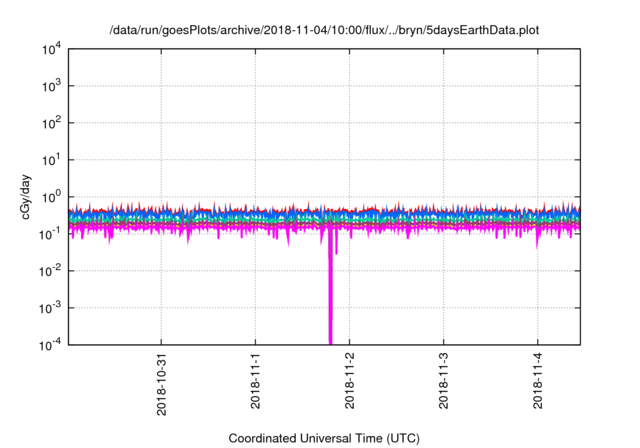
Task: Click the 10^0 y-axis tick label
Action: (51, 197)
